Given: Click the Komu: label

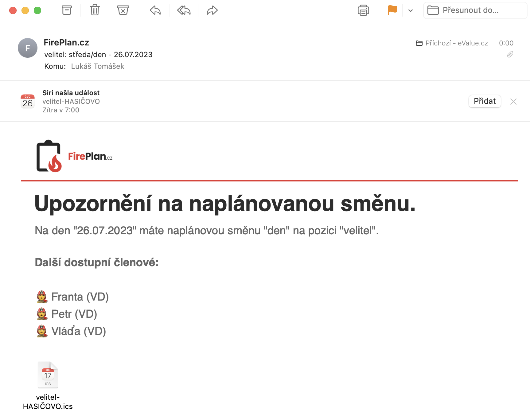Looking at the screenshot, I should click(x=55, y=66).
